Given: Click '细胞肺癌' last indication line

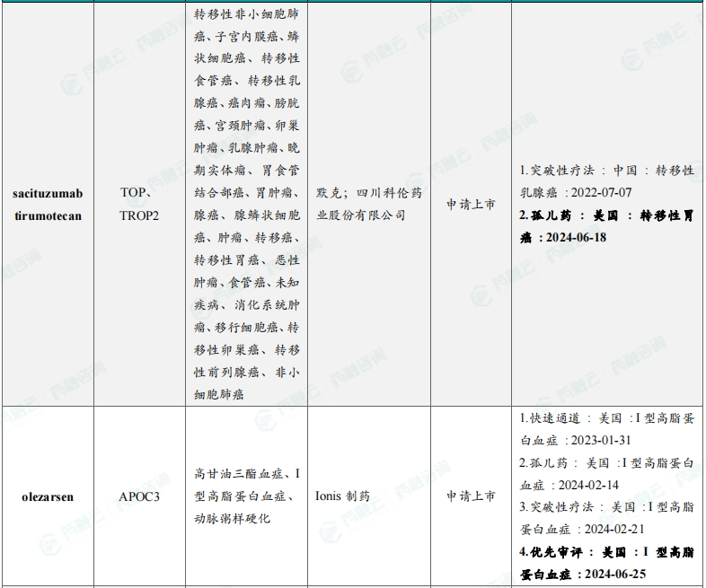Looking at the screenshot, I should click(x=219, y=395).
